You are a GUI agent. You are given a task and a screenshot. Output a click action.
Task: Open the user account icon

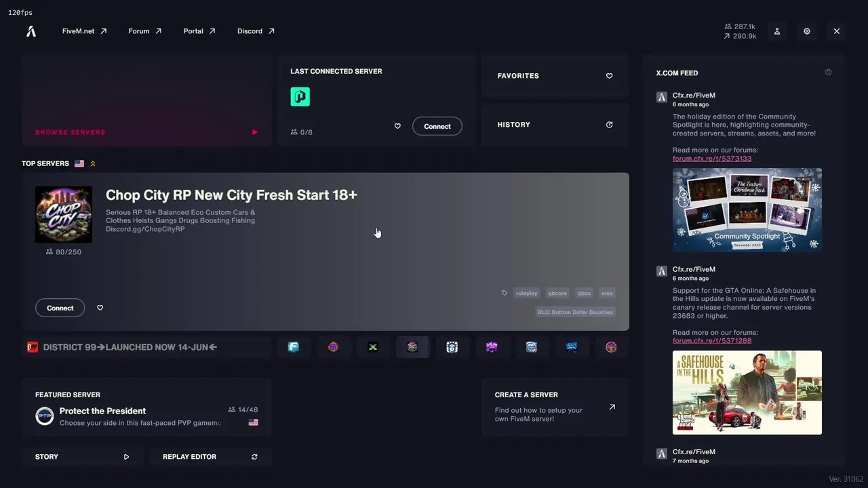(x=777, y=31)
